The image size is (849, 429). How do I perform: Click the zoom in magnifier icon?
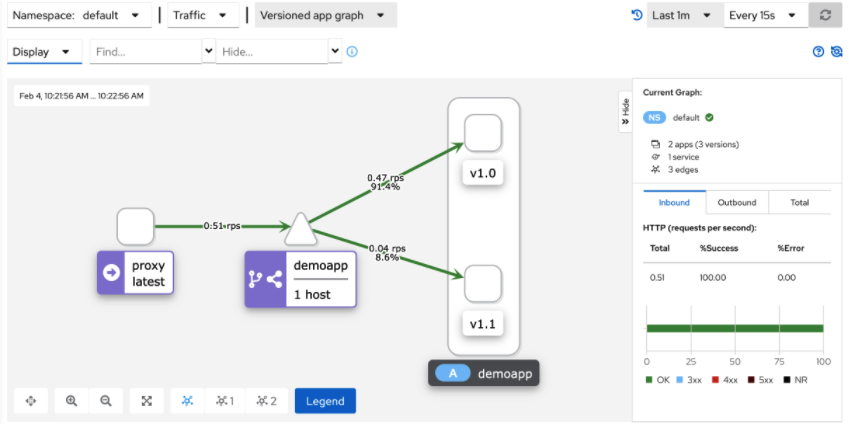(71, 401)
